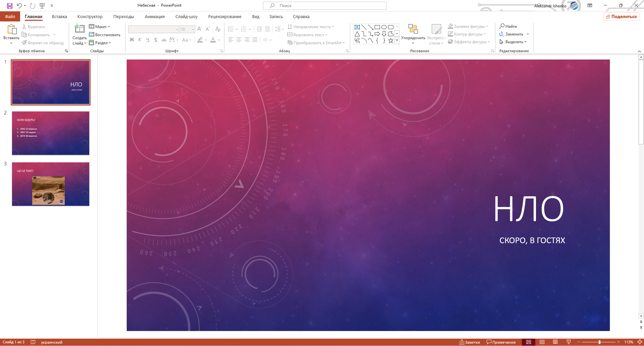
Task: Click the Undo arrow icon
Action: 19,6
